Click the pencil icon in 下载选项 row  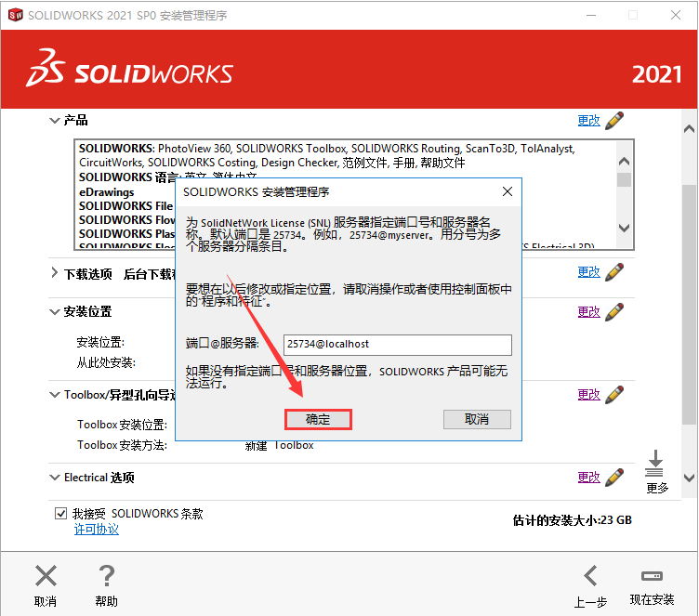tap(614, 272)
